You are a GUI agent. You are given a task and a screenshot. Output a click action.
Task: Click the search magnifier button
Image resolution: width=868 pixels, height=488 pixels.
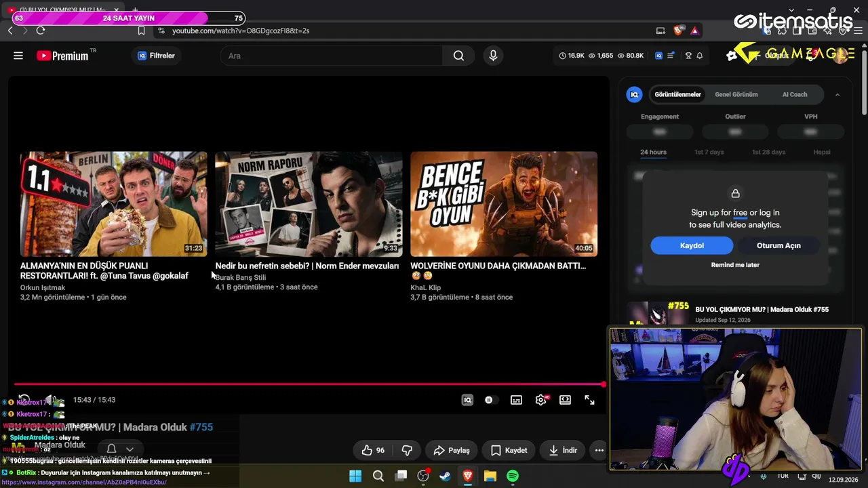[458, 56]
